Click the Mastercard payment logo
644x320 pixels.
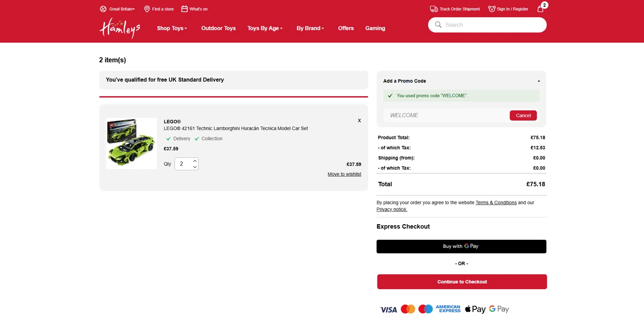coord(408,309)
